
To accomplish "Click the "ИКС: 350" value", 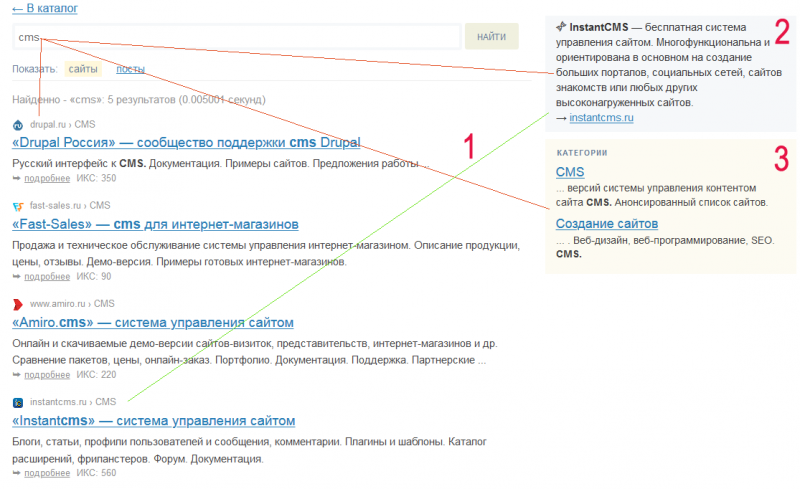I will (96, 178).
